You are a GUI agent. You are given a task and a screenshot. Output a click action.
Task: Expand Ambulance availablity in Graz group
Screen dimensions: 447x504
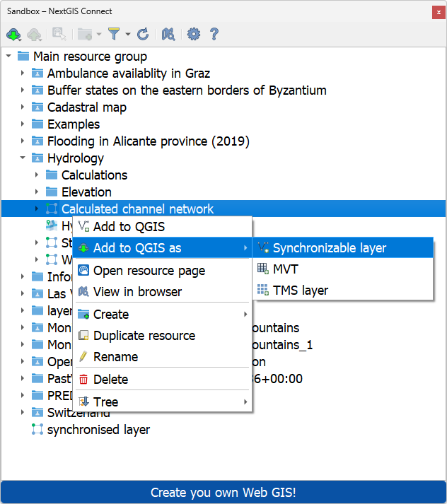pyautogui.click(x=22, y=73)
